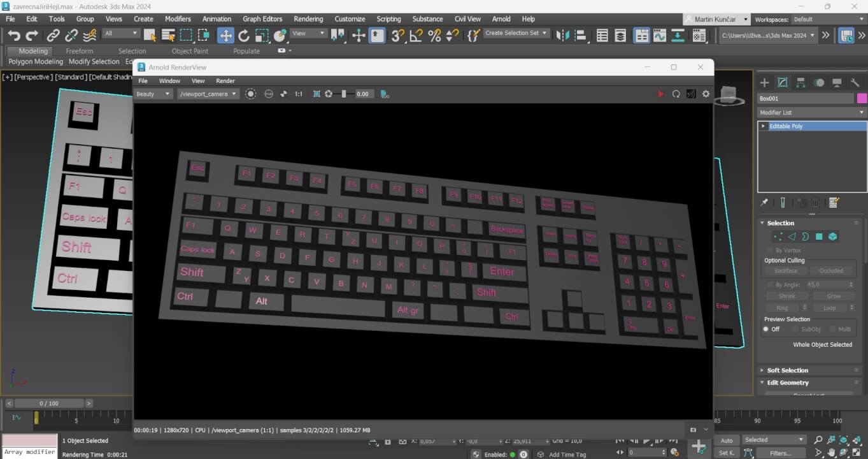Open the Hierarchy command panel tab
This screenshot has height=459, width=868.
tap(800, 83)
